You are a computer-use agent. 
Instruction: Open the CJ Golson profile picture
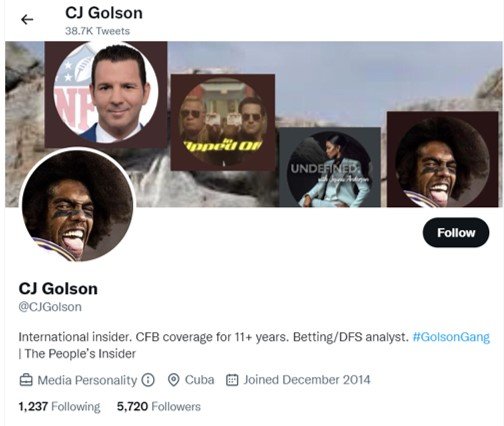77,205
